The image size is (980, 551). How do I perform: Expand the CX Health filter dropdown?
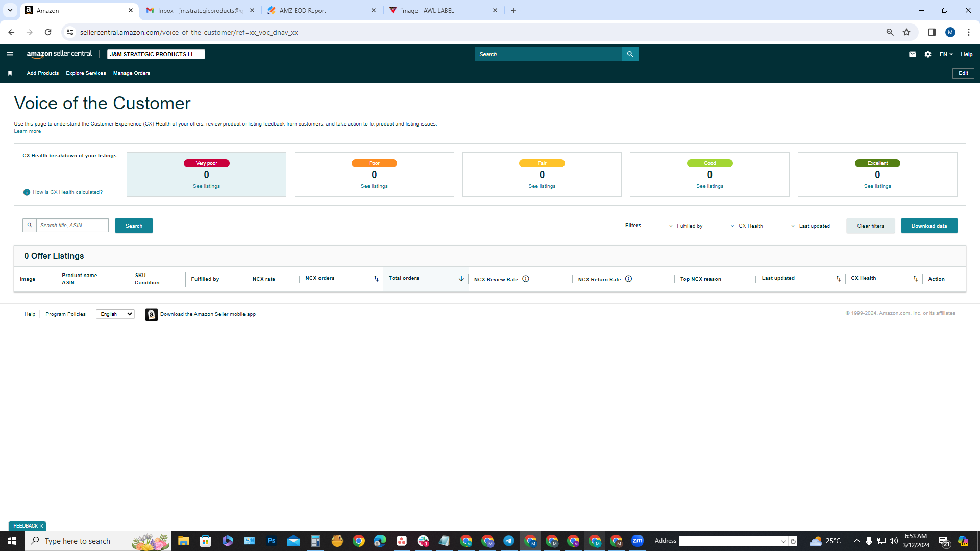coord(746,226)
